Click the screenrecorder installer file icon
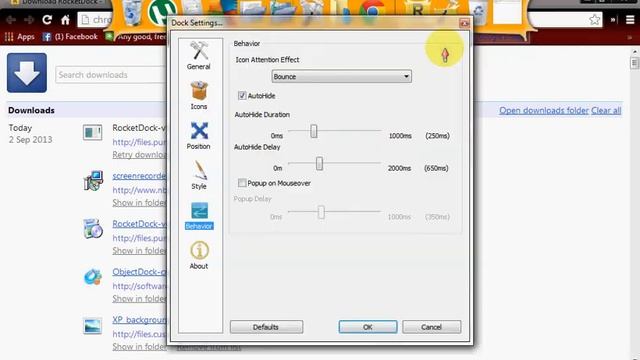 [93, 181]
